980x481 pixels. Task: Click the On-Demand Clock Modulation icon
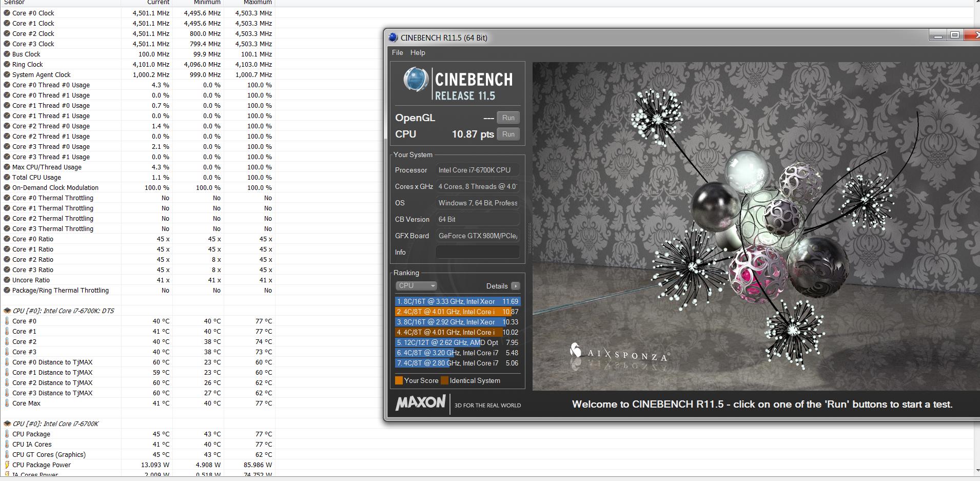(x=7, y=187)
